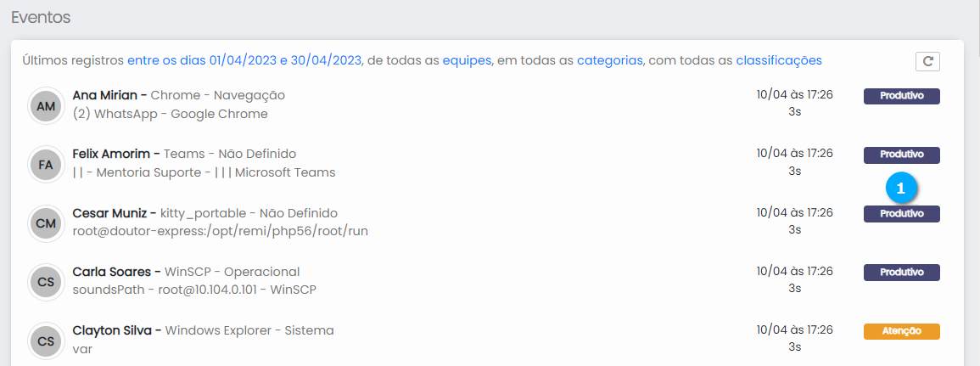The image size is (980, 366).
Task: Select the Felix Amorim name
Action: (x=112, y=154)
